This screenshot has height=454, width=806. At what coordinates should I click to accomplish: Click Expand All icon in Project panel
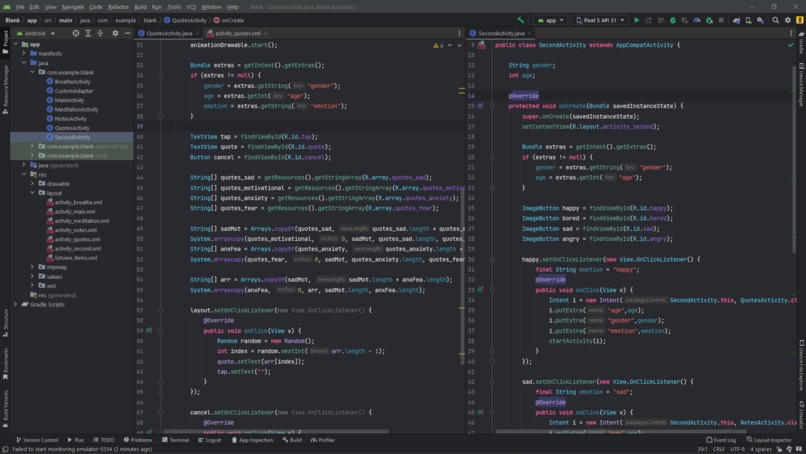pyautogui.click(x=88, y=33)
